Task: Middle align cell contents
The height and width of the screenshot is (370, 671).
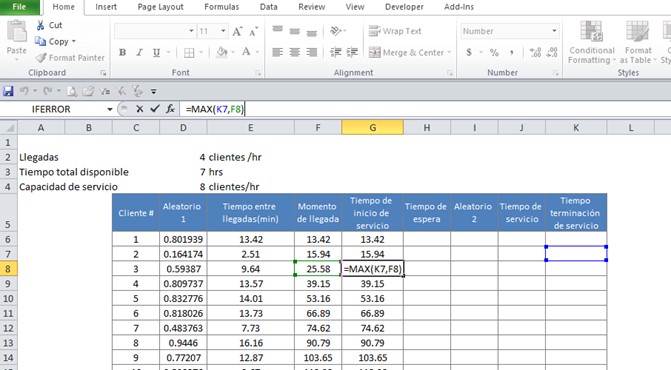Action: click(x=294, y=31)
